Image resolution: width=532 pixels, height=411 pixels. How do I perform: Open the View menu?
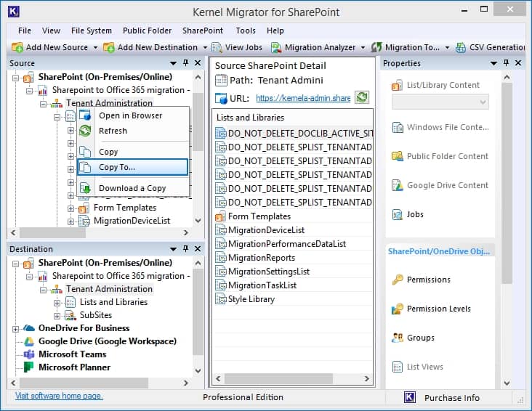(51, 30)
